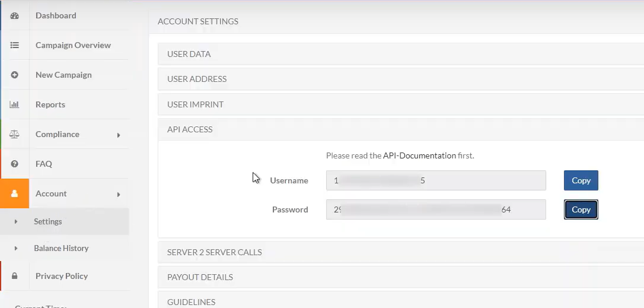Open the USER IMPRINT section

click(x=196, y=104)
